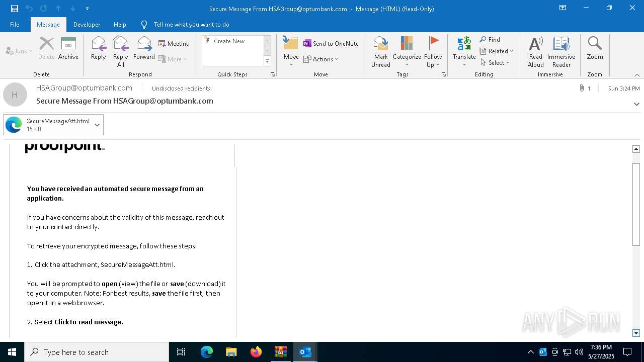The height and width of the screenshot is (362, 644).
Task: Open the Move dropdown
Action: 291,52
